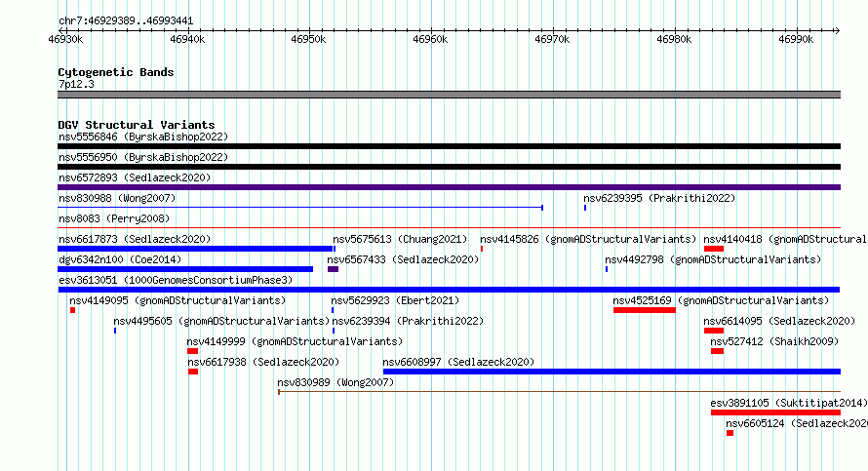Image resolution: width=868 pixels, height=471 pixels.
Task: Click nsv6617873 (Sedlazeck2020) blue bar
Action: 196,249
